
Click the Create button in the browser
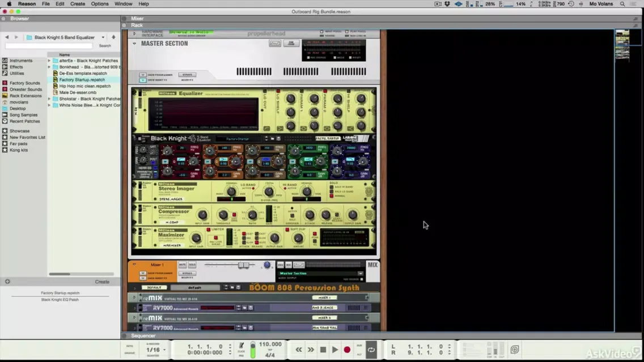[102, 282]
